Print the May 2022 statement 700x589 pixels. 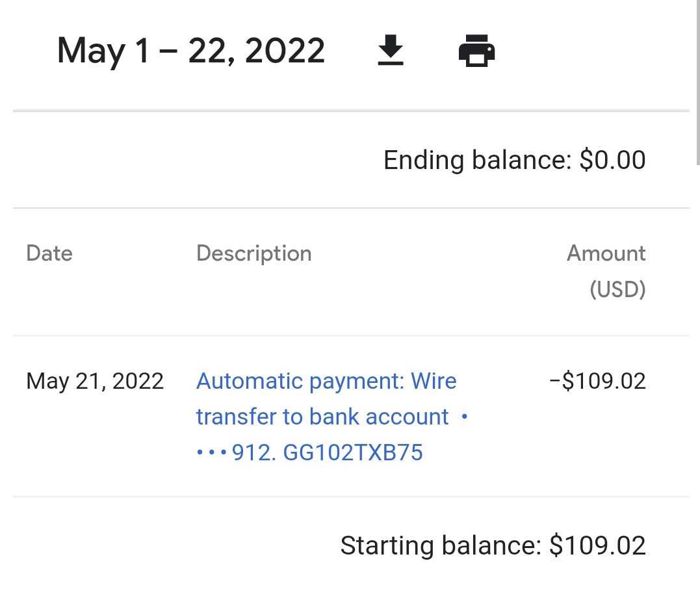pos(476,51)
